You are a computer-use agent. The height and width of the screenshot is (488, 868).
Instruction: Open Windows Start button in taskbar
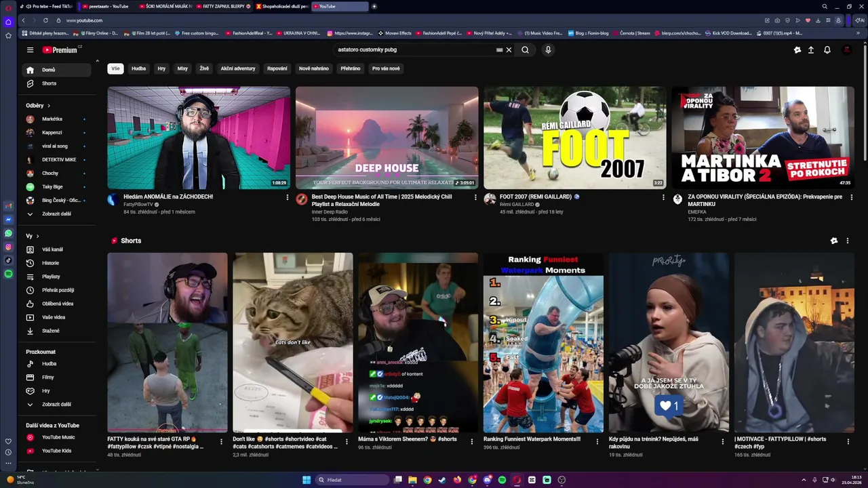tap(307, 480)
